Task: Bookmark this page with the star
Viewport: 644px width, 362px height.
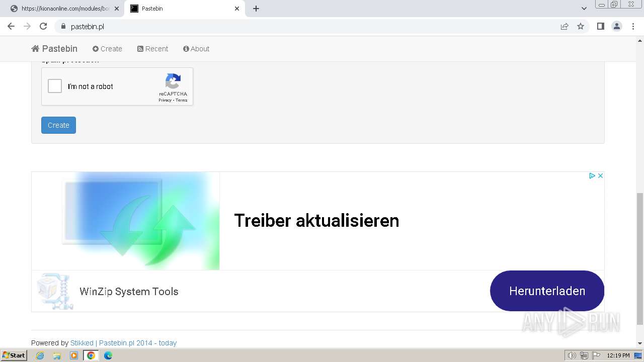Action: point(581,26)
